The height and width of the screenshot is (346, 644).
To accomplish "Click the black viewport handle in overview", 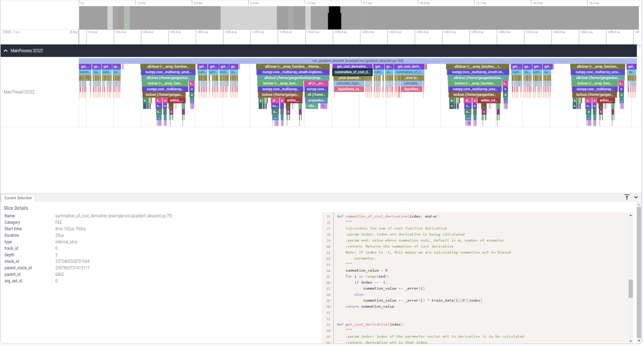I will tap(334, 18).
